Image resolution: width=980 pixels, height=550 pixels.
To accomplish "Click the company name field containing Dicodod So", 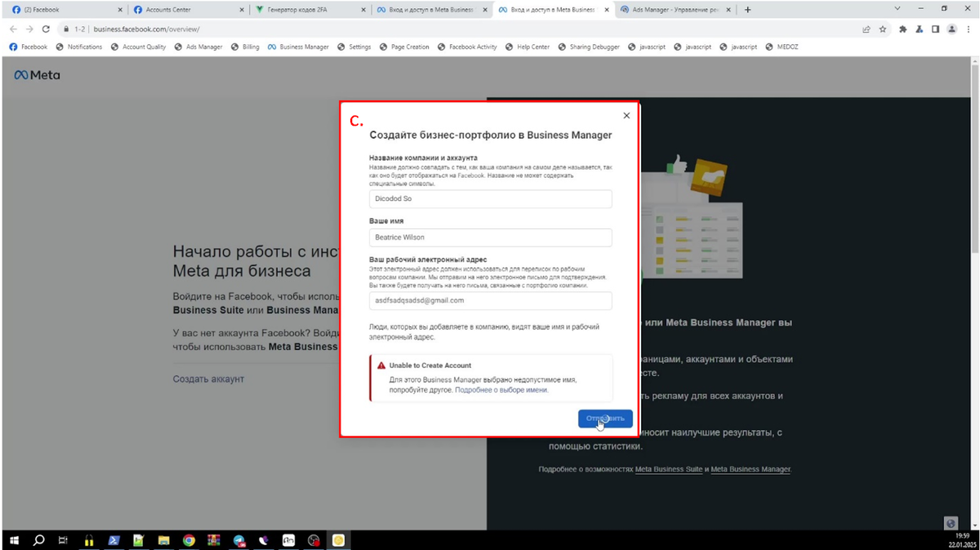I will (x=490, y=199).
